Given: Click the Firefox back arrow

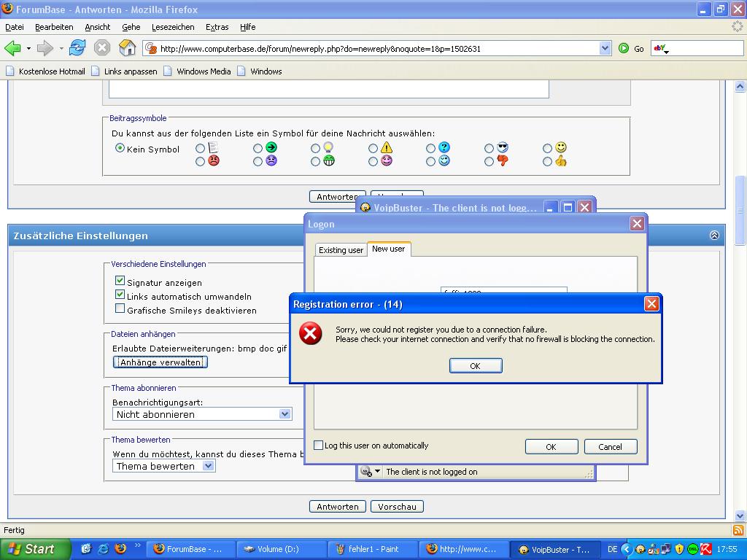Looking at the screenshot, I should [12, 48].
